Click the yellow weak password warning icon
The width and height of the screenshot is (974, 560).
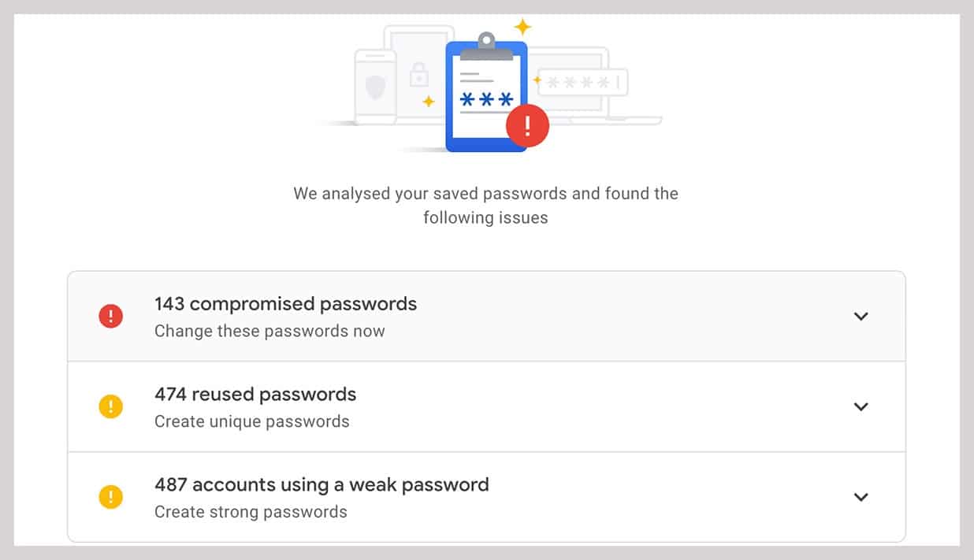coord(111,497)
